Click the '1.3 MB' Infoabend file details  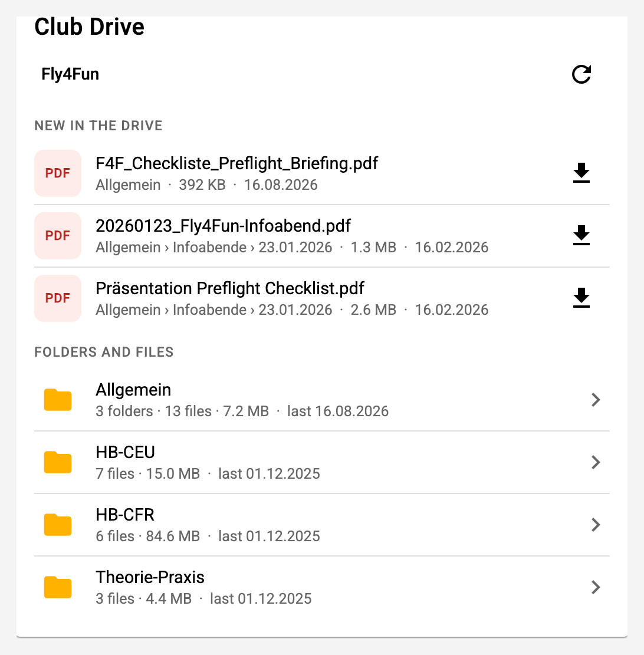[292, 247]
